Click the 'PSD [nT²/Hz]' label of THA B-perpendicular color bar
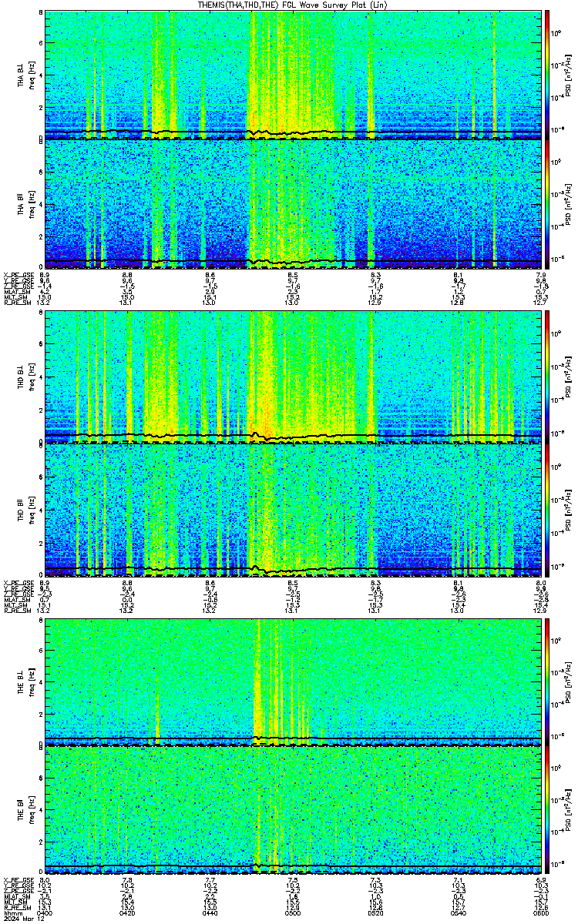Screen dimensions: 578x924 pos(566,75)
